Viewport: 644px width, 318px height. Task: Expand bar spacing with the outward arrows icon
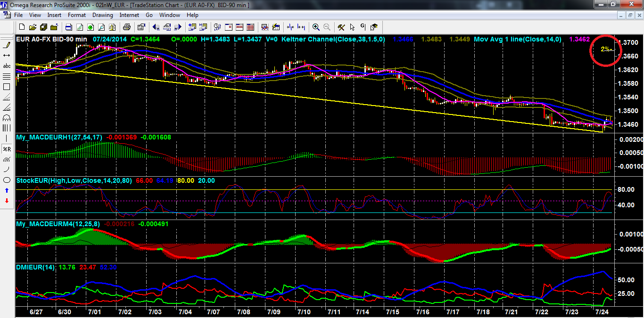coord(301,27)
